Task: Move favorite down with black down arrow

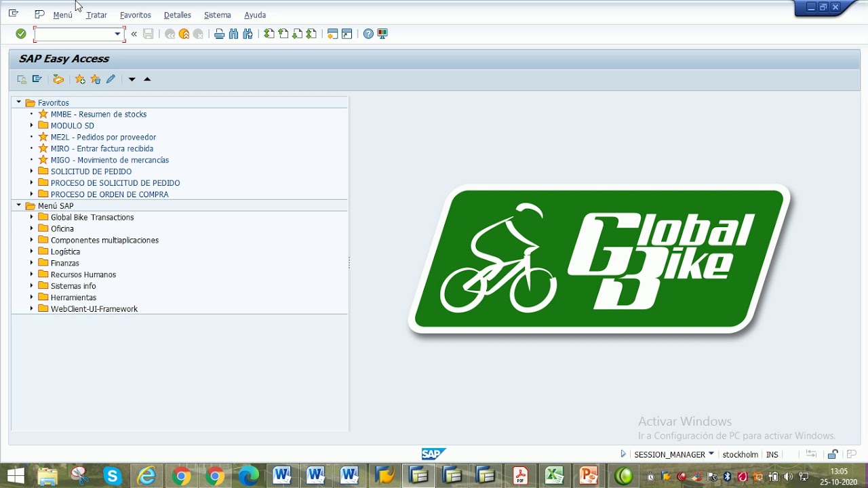Action: click(132, 79)
